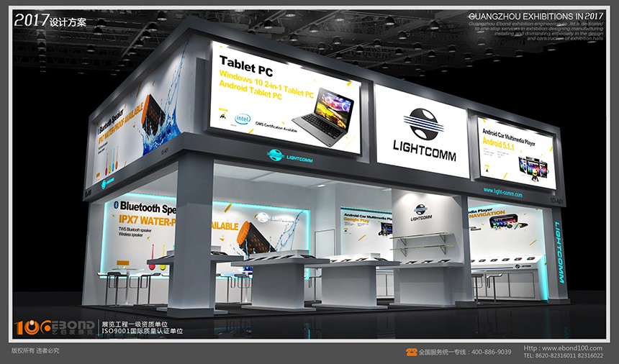619x364 pixels.
Task: Click the '10-A01' booth number at the right corner
Action: [x=556, y=201]
